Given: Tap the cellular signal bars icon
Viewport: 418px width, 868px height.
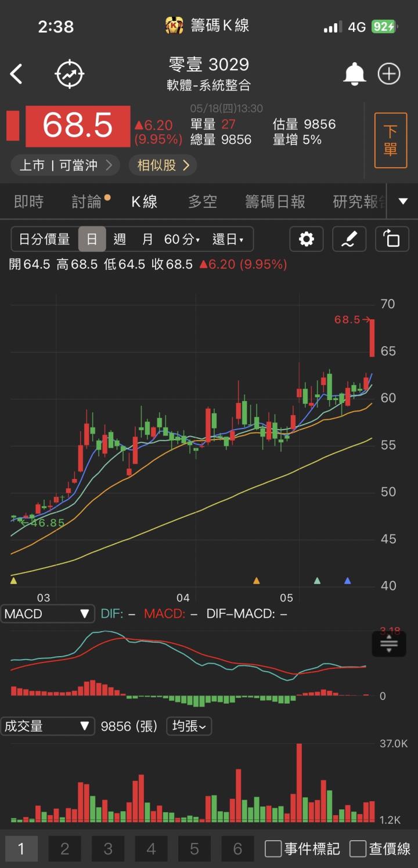Looking at the screenshot, I should 332,27.
